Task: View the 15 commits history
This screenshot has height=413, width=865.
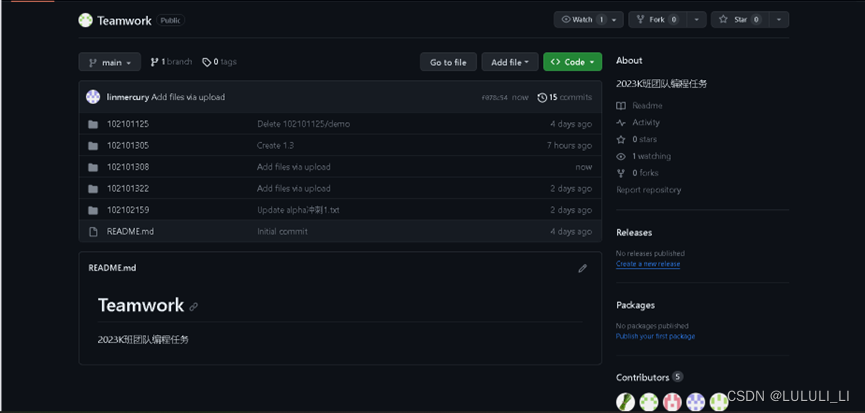Action: point(564,98)
